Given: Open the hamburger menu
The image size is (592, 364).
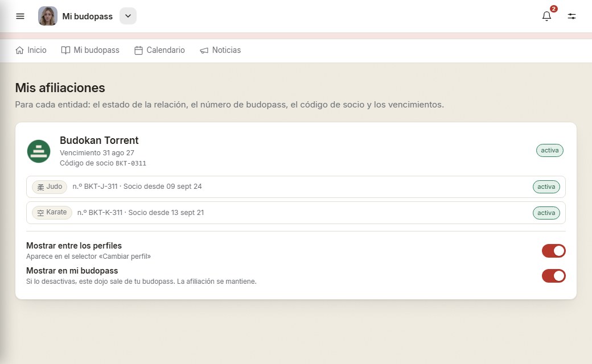Looking at the screenshot, I should point(20,16).
